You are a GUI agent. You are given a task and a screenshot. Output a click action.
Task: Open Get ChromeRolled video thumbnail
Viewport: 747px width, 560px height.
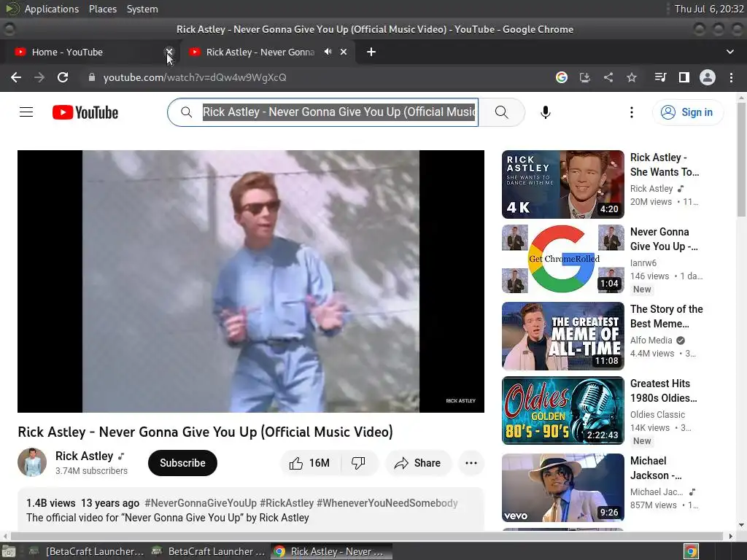click(x=562, y=259)
